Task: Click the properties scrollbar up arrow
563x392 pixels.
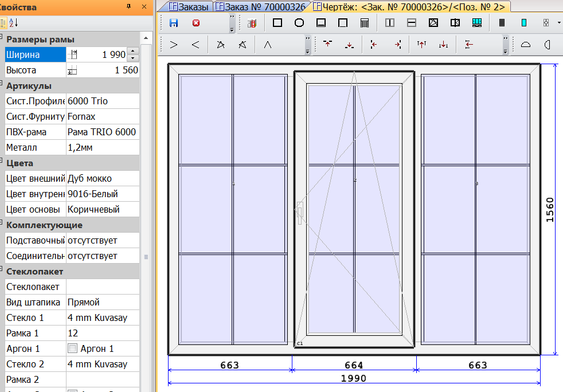Action: click(146, 38)
